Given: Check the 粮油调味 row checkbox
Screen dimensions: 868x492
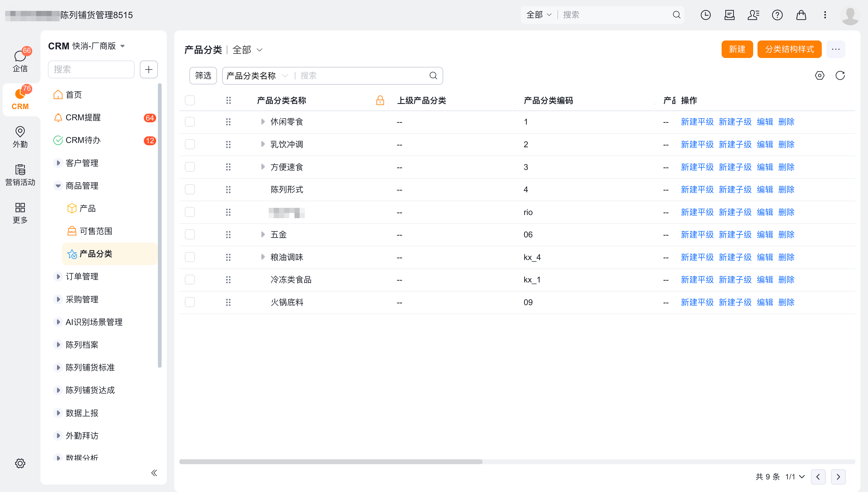Looking at the screenshot, I should pyautogui.click(x=190, y=257).
